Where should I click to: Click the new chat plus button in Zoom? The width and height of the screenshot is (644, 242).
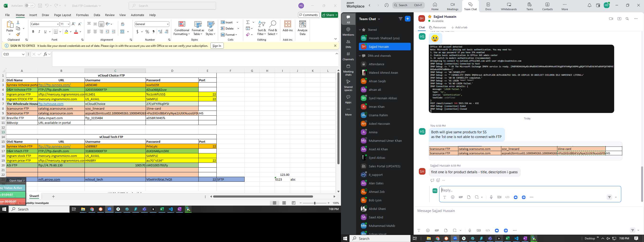(407, 19)
